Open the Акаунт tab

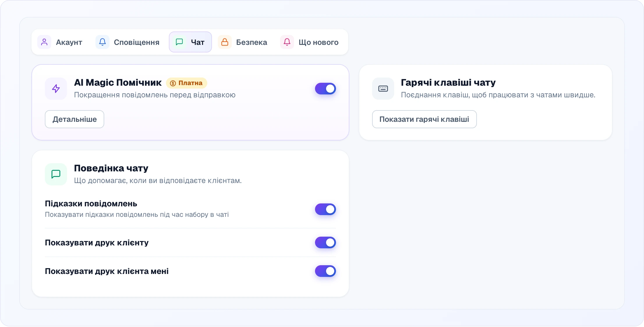pyautogui.click(x=60, y=42)
